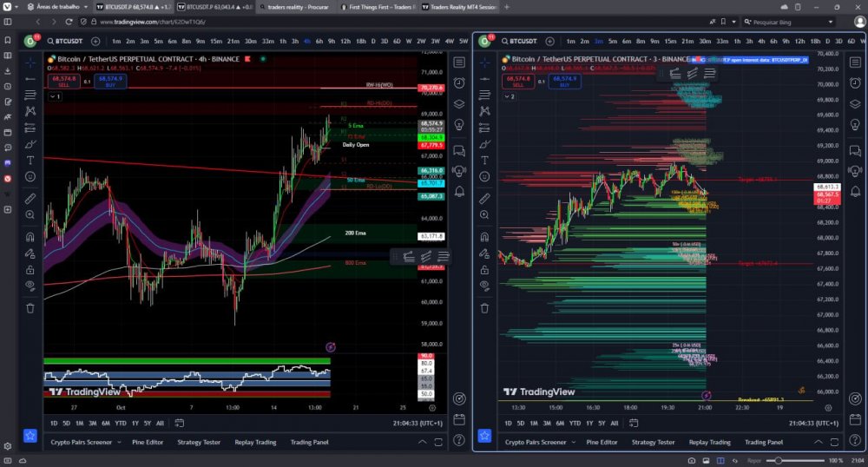The height and width of the screenshot is (467, 868).
Task: Collapse bottom panel chevron in right chart
Action: point(819,442)
